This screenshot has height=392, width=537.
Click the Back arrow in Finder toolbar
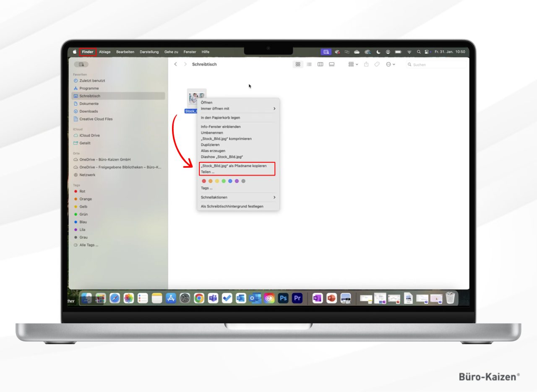[175, 65]
